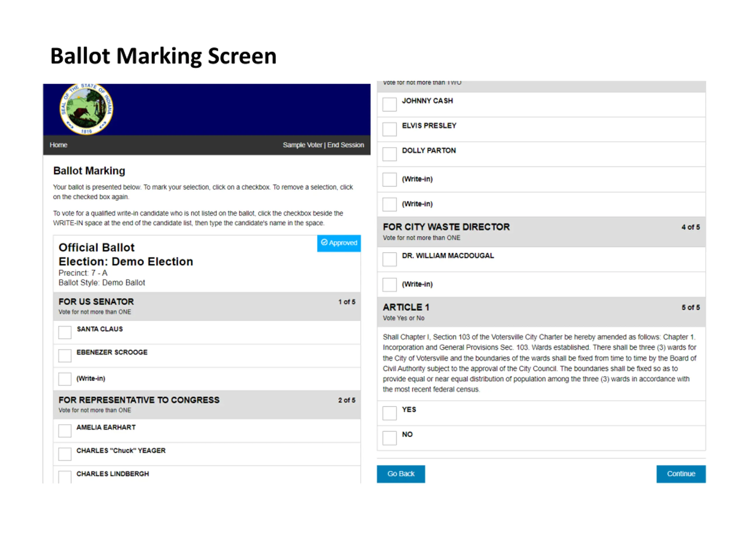Click the 4 of 5 contest counter
The height and width of the screenshot is (560, 747).
pyautogui.click(x=691, y=227)
